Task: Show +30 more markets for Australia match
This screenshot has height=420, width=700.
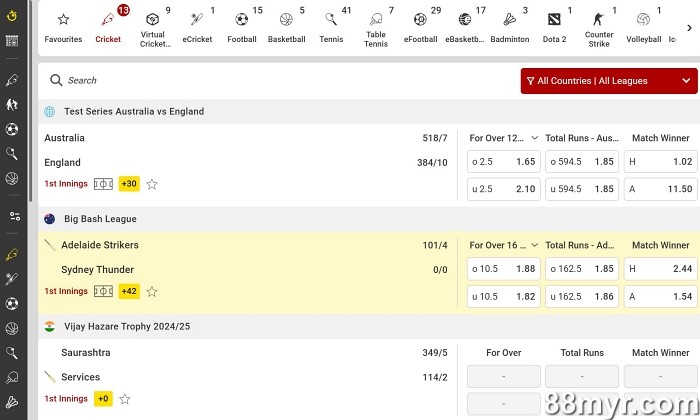Action: (x=129, y=183)
